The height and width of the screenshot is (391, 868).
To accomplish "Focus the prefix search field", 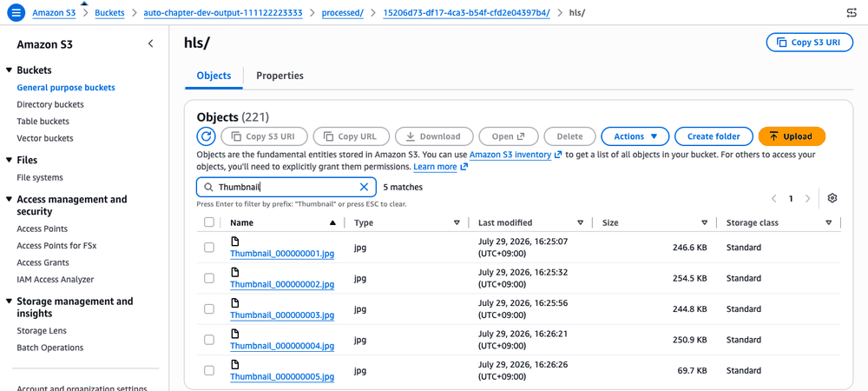I will tap(286, 187).
